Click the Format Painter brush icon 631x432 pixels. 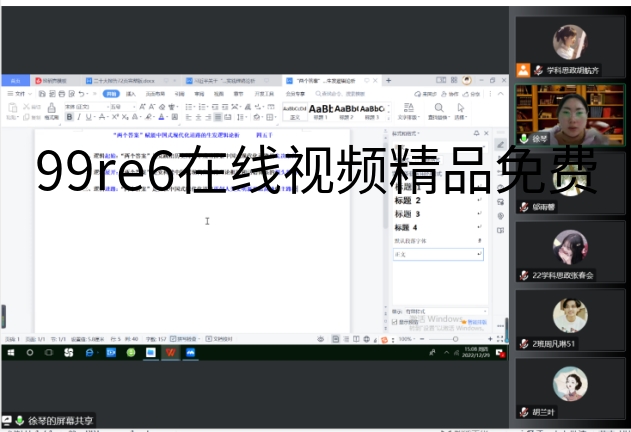(x=51, y=108)
